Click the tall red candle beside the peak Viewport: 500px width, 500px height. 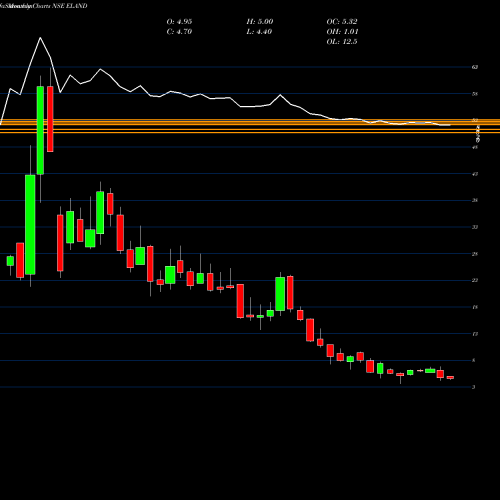(50, 119)
